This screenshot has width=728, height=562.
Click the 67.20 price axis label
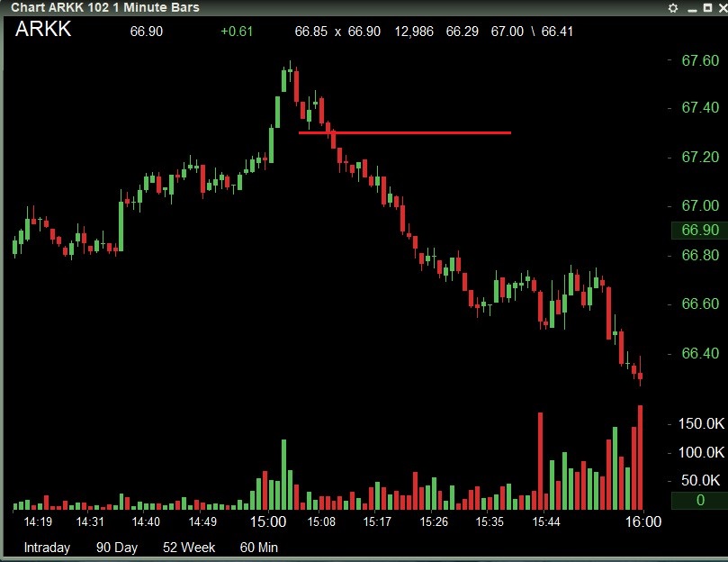700,157
